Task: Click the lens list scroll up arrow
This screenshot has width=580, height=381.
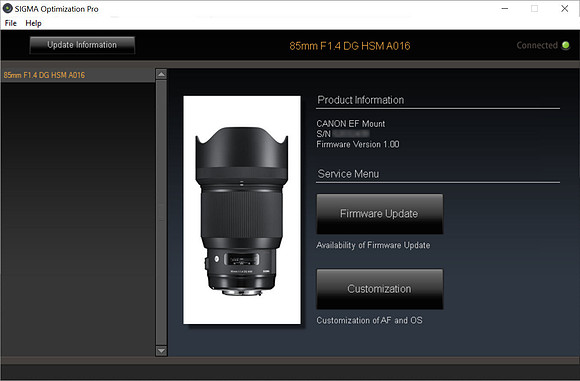Action: click(x=161, y=74)
